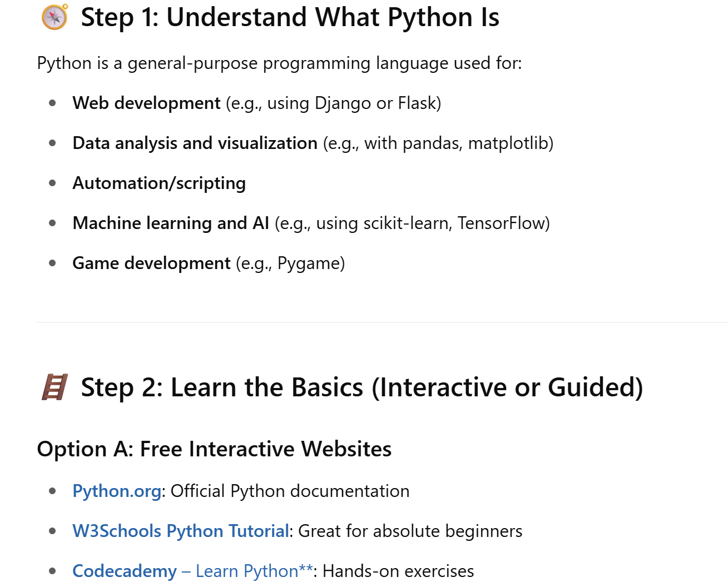The width and height of the screenshot is (728, 587).
Task: Click the 'Machine learning and AI' bold text
Action: click(x=171, y=223)
